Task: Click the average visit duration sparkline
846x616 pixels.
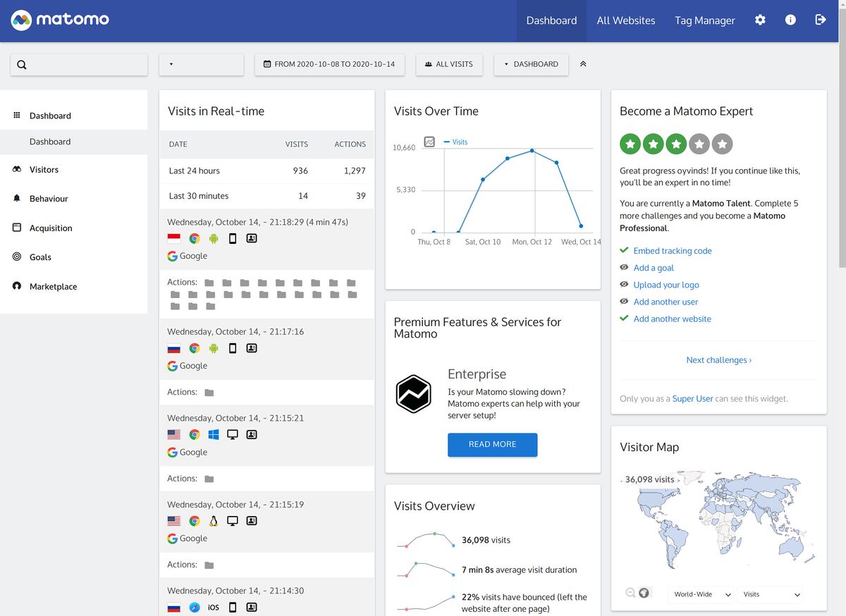Action: pyautogui.click(x=425, y=569)
